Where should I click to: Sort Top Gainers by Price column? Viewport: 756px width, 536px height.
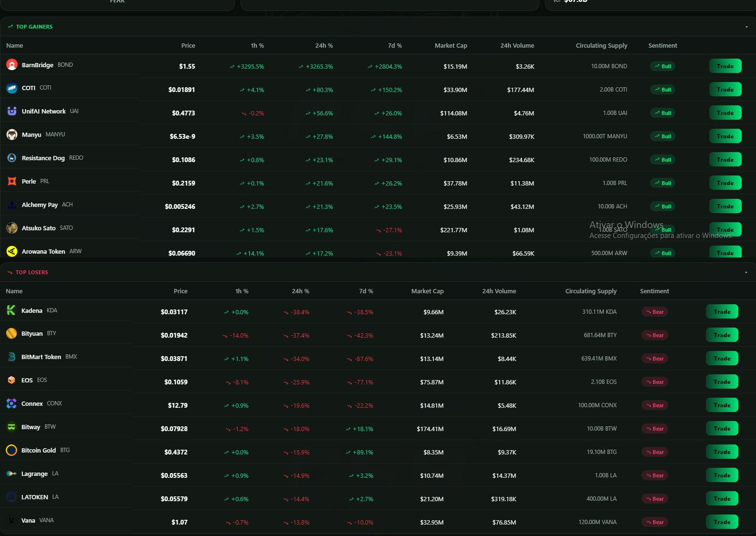point(188,45)
